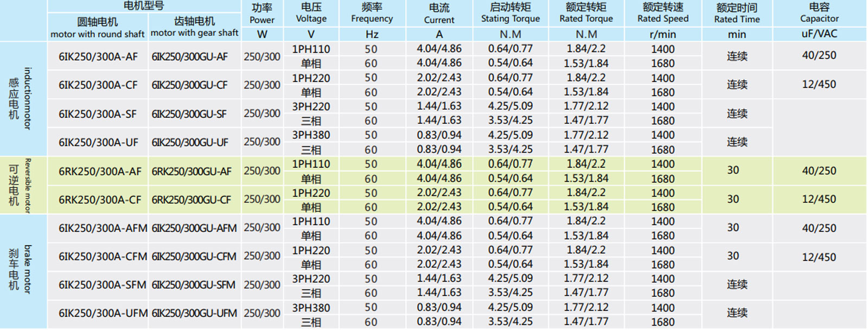Image resolution: width=868 pixels, height=331 pixels.
Task: Click the 功率 Power column header
Action: click(262, 14)
